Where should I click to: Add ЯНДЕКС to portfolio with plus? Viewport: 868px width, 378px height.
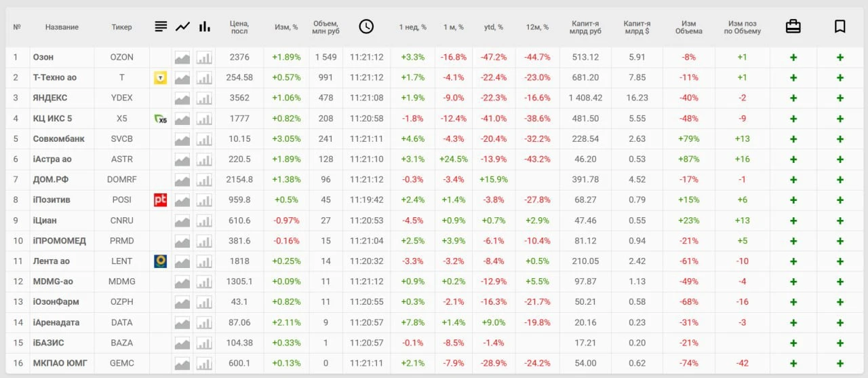pyautogui.click(x=793, y=98)
